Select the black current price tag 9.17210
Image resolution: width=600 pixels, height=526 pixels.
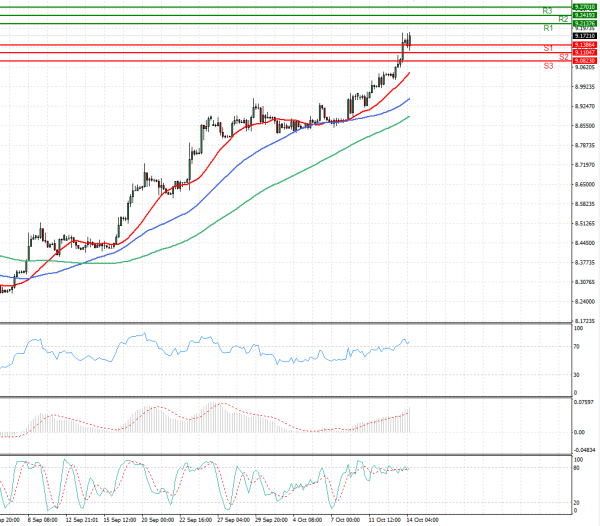585,36
